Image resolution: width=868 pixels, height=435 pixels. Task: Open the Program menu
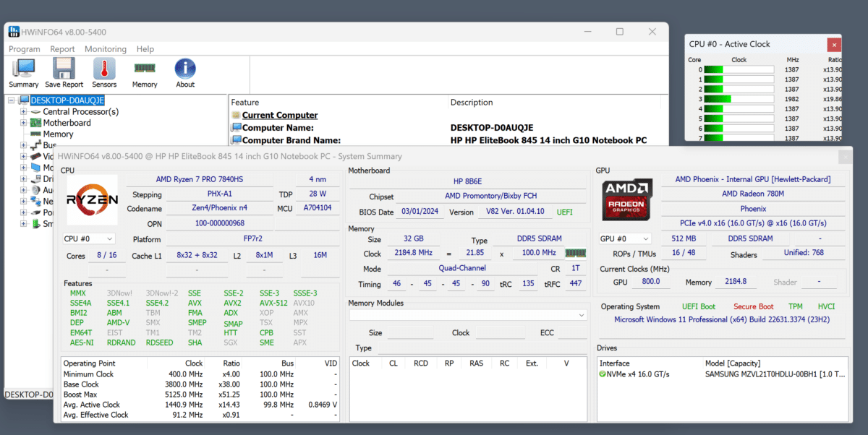pyautogui.click(x=24, y=48)
